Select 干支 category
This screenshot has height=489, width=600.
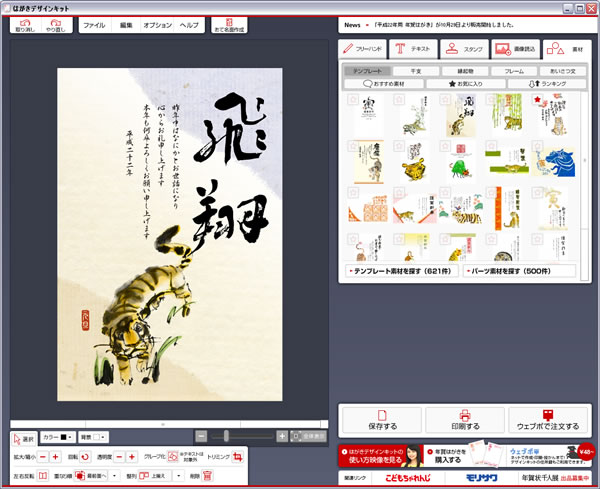click(x=416, y=71)
